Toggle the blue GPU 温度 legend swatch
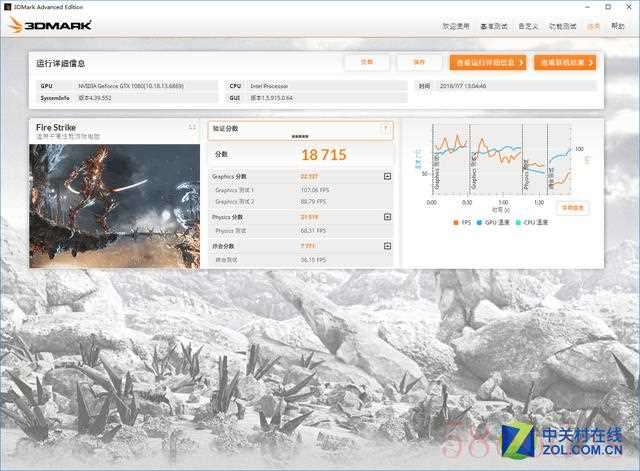 pos(480,222)
